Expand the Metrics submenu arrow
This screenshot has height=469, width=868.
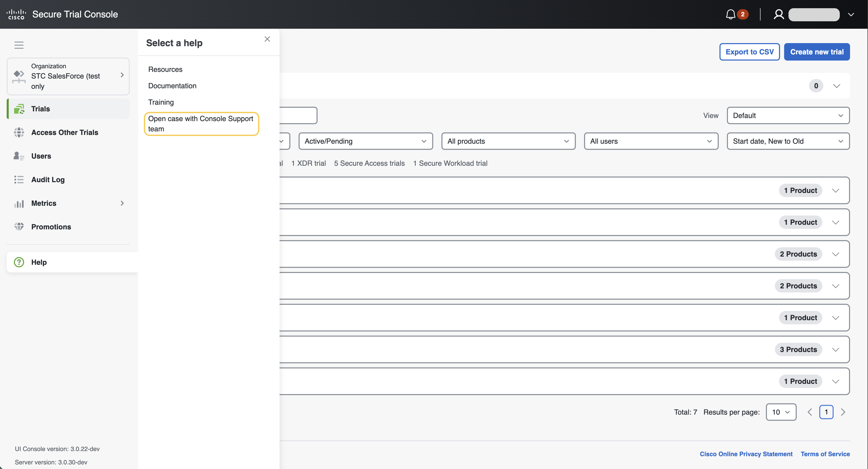point(122,203)
